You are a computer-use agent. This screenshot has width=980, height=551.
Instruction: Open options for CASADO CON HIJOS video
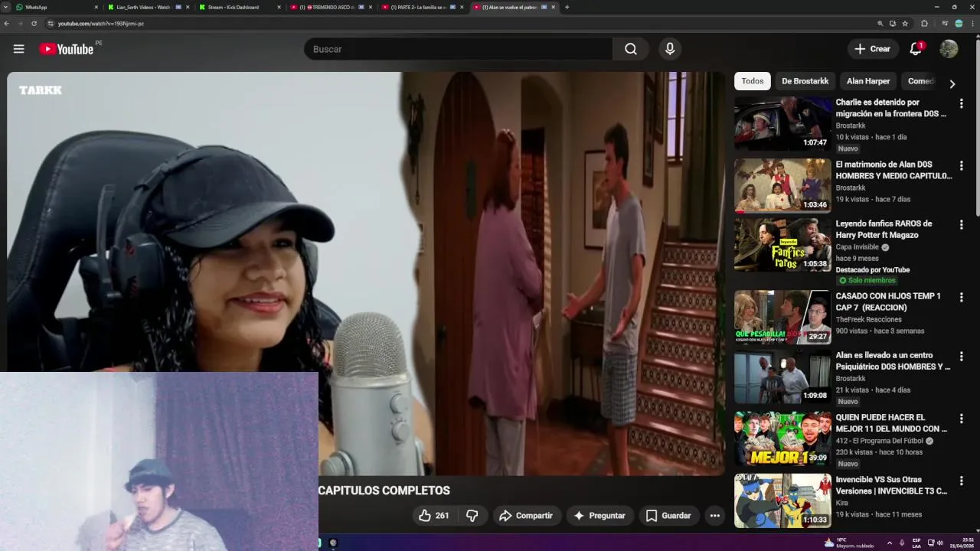coord(961,297)
